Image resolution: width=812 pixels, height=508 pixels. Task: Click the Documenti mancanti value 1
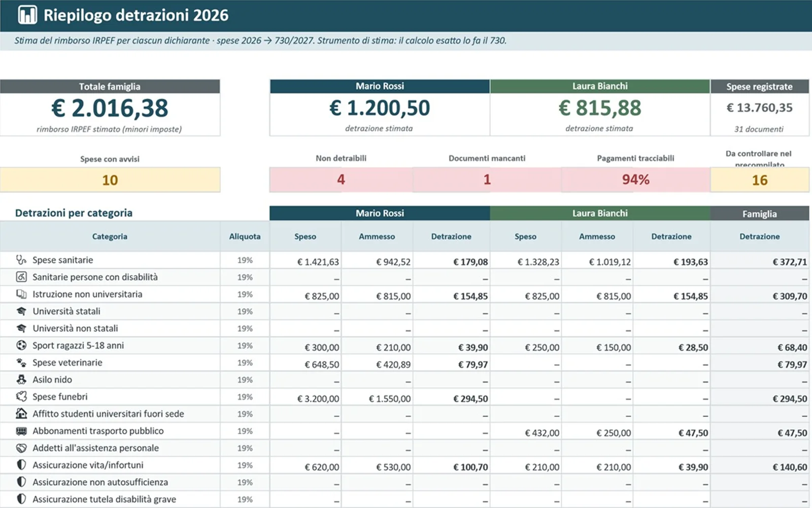(x=487, y=179)
